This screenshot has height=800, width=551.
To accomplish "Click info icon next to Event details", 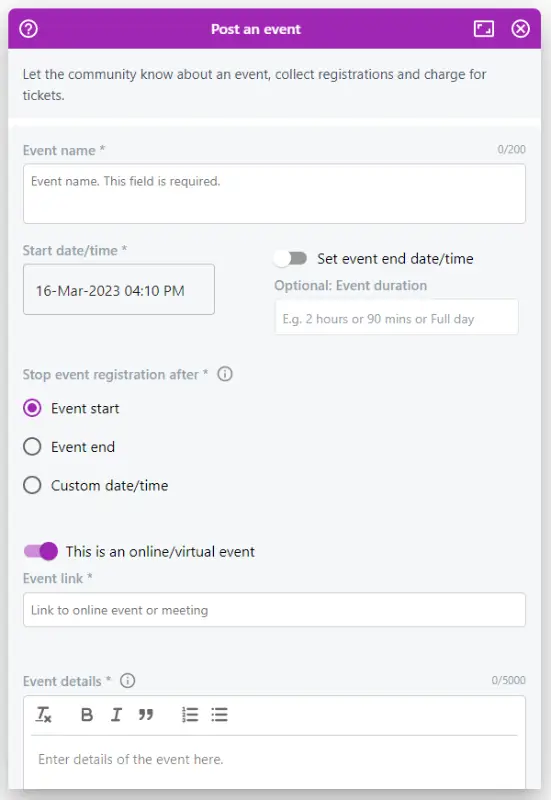I will tap(128, 681).
